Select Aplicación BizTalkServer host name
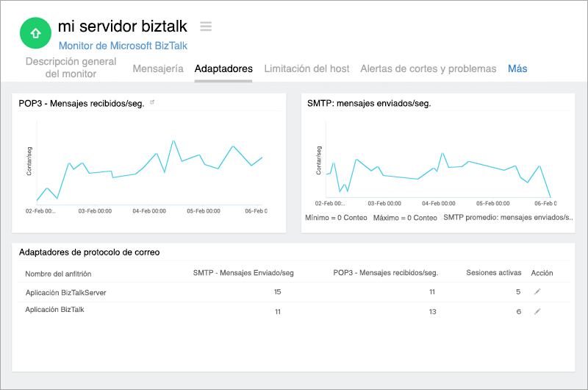 coord(65,293)
